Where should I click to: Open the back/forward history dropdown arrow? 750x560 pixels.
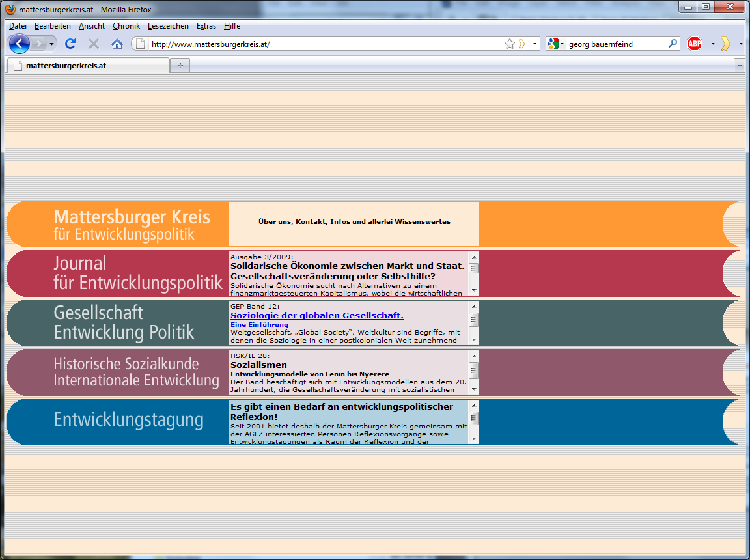(x=51, y=44)
